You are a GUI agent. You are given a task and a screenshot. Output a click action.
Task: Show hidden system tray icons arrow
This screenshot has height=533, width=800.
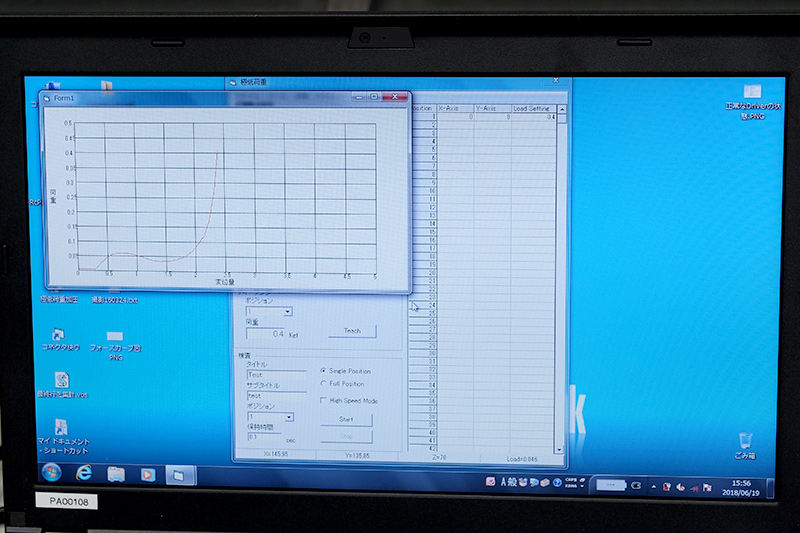653,487
